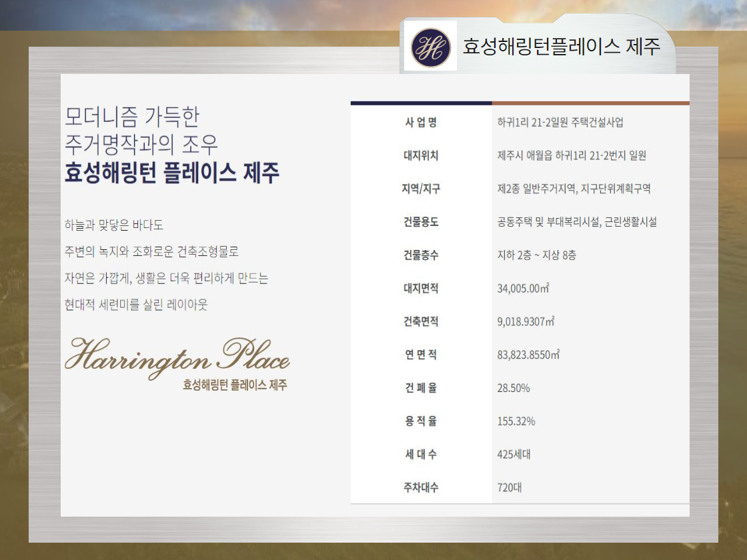Click the heading 모더니즘 가득한
The height and width of the screenshot is (560, 747).
(132, 117)
